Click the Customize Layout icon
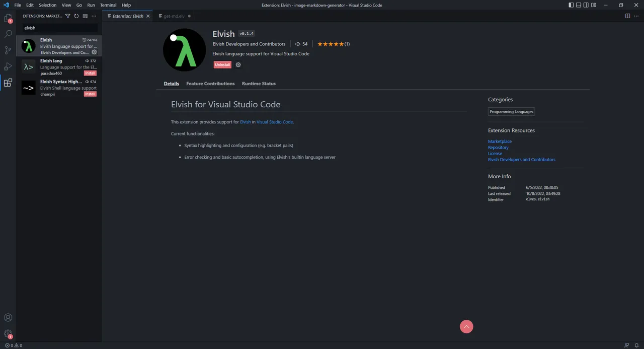 595,5
